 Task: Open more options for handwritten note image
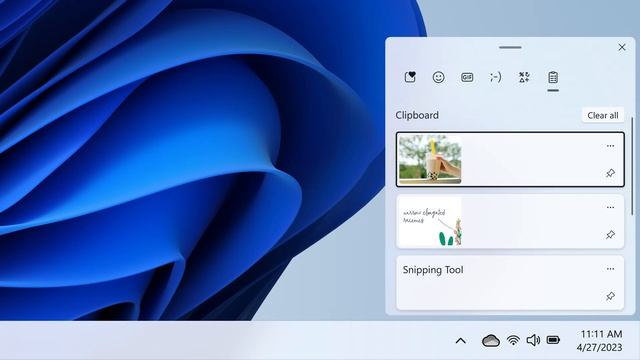pos(610,207)
